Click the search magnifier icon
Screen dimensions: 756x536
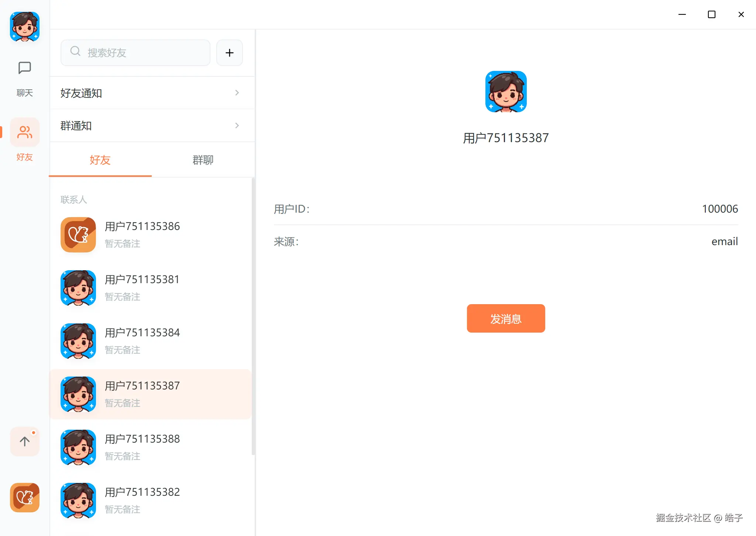(75, 51)
